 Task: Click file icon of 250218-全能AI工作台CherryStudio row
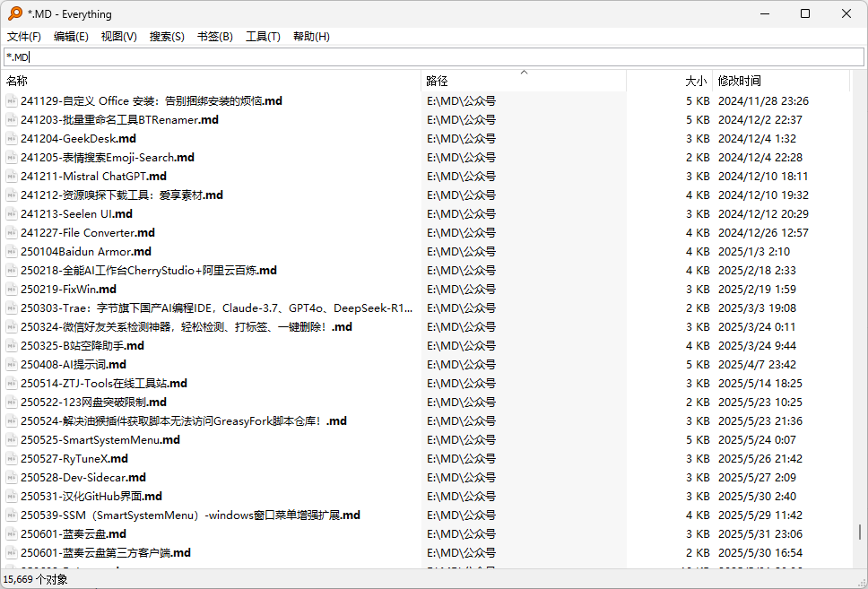pyautogui.click(x=11, y=270)
